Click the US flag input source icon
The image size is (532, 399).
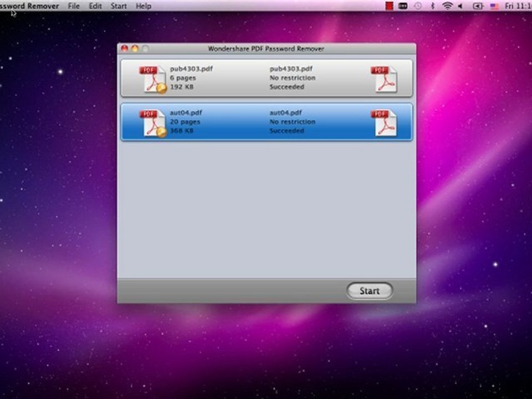[494, 6]
